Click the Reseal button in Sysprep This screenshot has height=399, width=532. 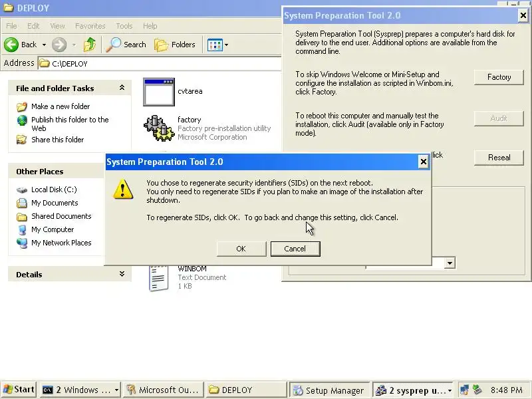[499, 158]
